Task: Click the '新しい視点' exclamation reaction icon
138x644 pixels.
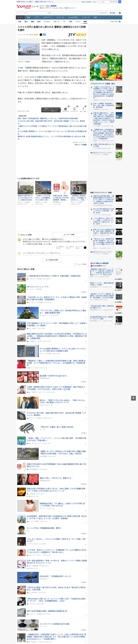Action: (x=83, y=109)
